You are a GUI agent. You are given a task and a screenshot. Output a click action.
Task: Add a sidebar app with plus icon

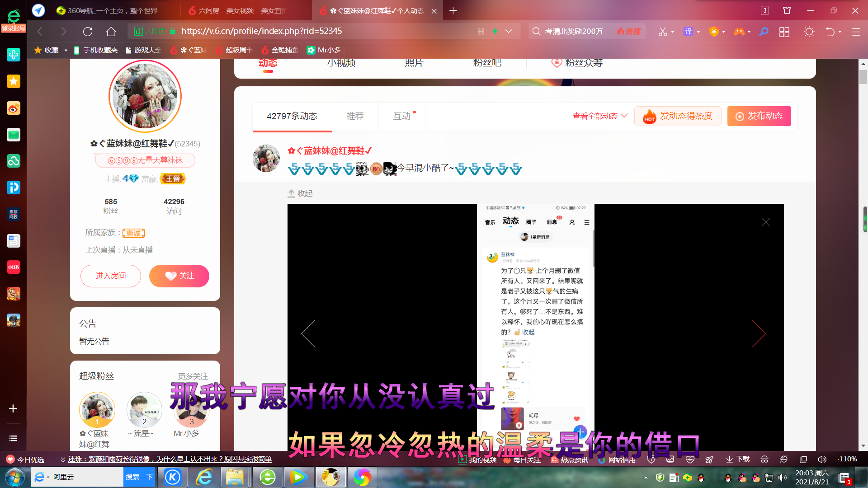tap(13, 408)
